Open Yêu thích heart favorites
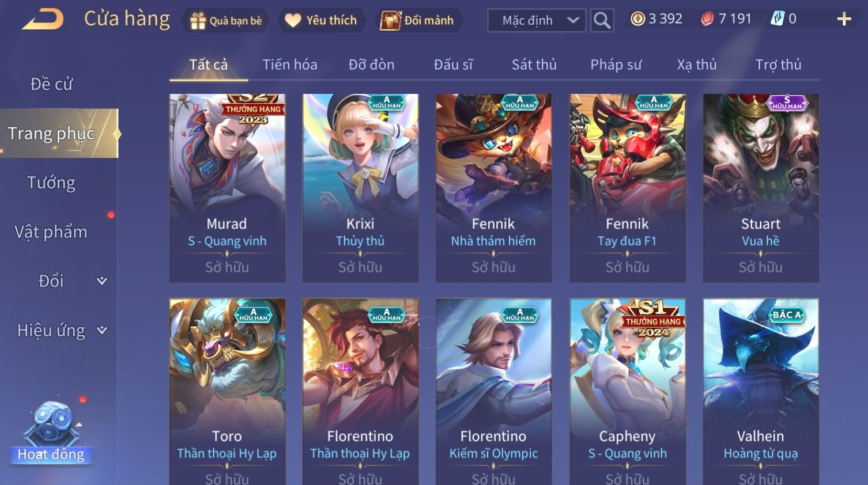This screenshot has width=868, height=485. (x=293, y=21)
